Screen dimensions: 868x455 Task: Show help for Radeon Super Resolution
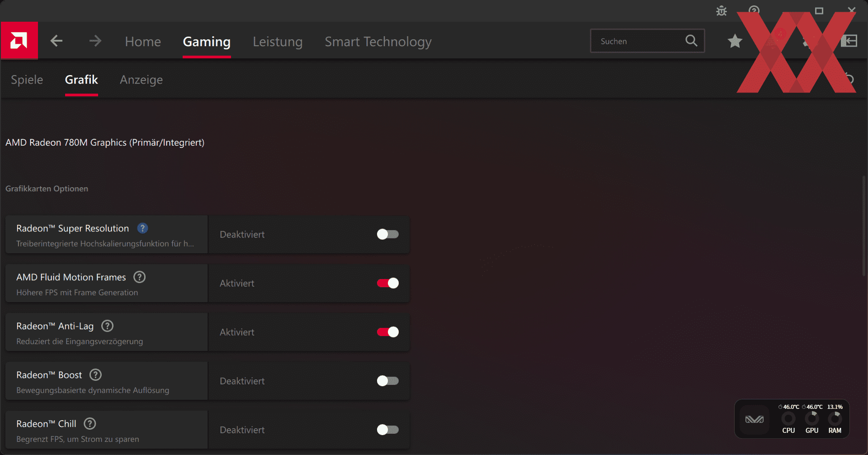(142, 228)
